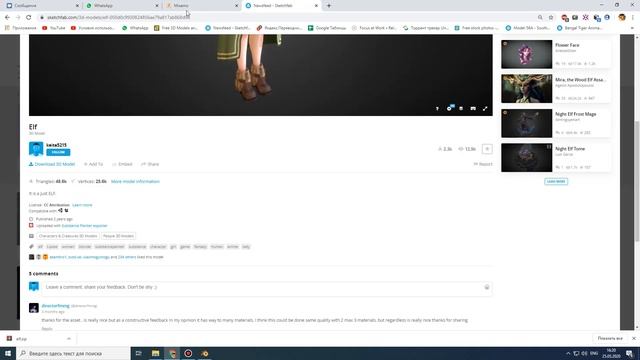Click the Share button
640x360 pixels.
pyautogui.click(x=150, y=164)
